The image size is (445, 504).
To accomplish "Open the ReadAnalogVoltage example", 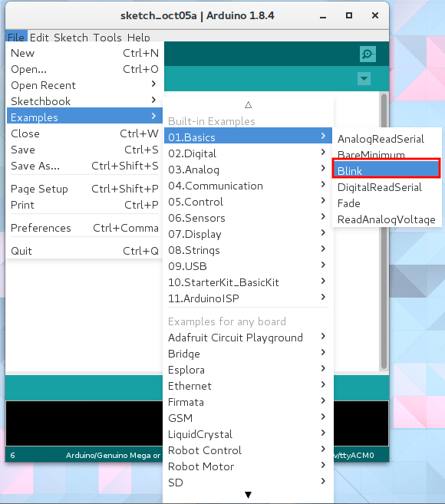I will [387, 219].
